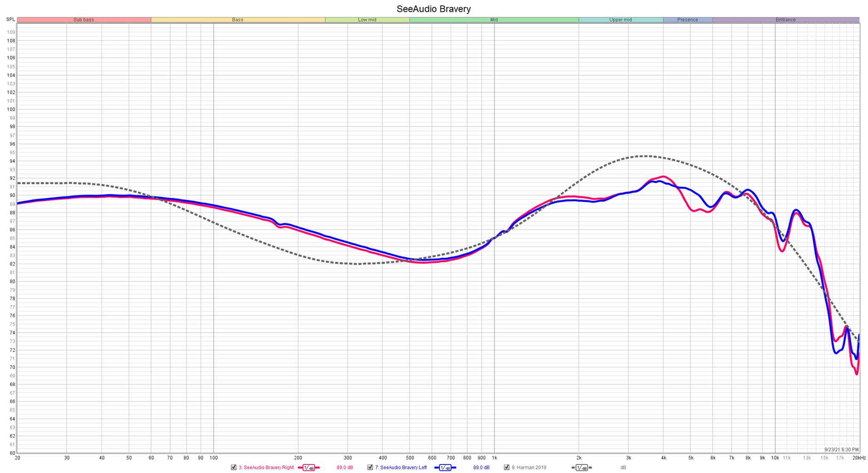
Task: Click the 5k frequency axis label
Action: [691, 458]
